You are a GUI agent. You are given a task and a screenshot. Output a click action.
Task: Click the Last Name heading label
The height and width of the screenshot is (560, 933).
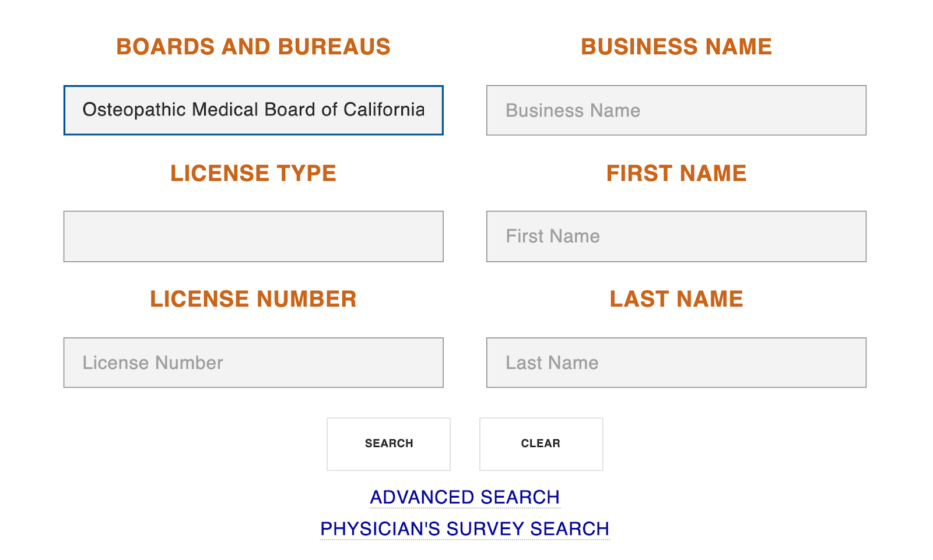tap(676, 299)
